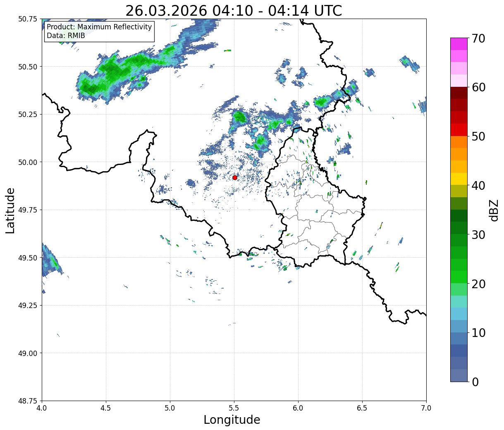Click the latitude tick label 50.50
Image resolution: width=504 pixels, height=430 pixels.
(28, 67)
